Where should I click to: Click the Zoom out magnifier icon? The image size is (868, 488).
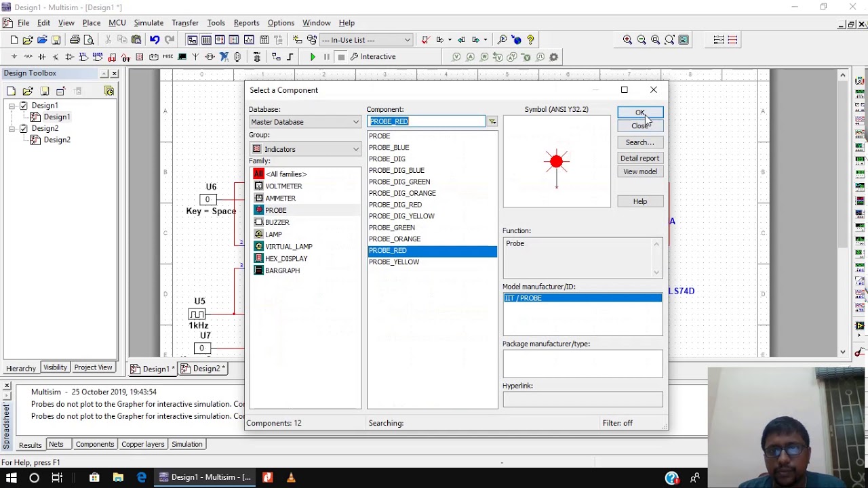(642, 40)
